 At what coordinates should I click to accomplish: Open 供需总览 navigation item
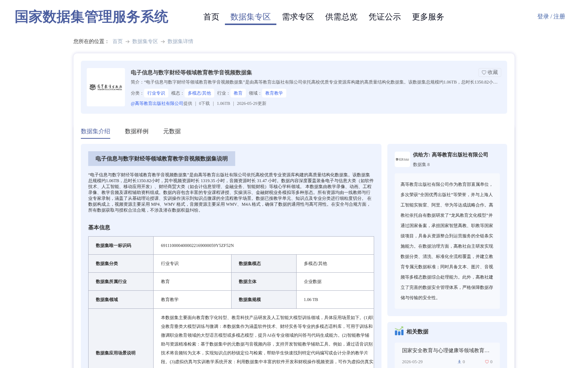click(x=341, y=17)
